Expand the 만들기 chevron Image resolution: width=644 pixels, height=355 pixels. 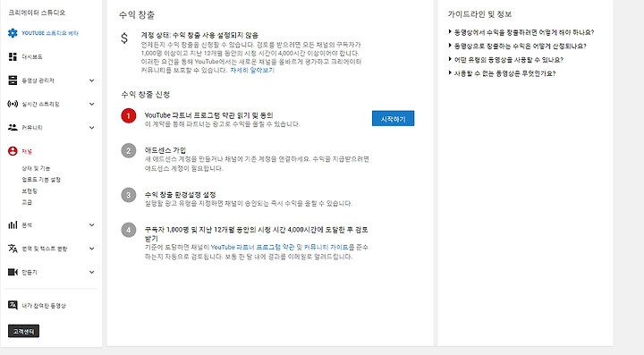pos(91,272)
